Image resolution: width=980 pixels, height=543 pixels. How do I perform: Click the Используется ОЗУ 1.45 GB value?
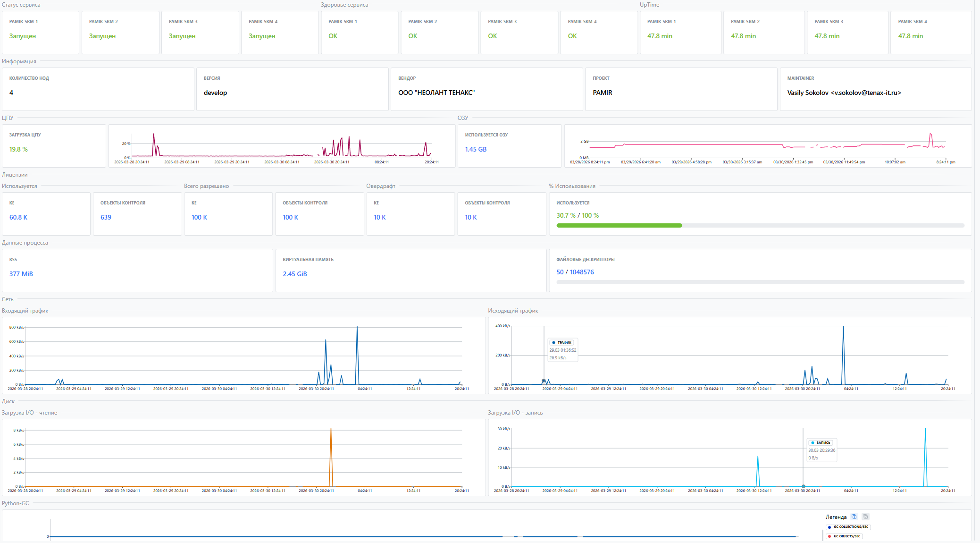pos(476,150)
